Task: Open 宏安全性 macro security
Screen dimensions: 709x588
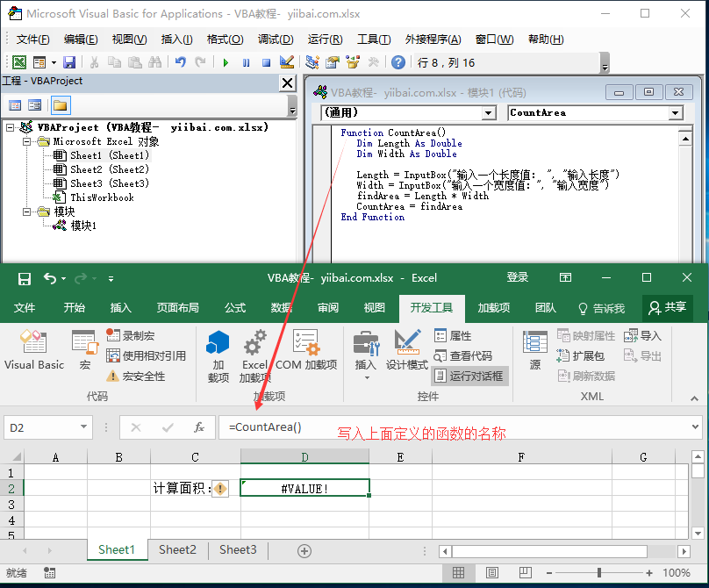Action: point(136,376)
